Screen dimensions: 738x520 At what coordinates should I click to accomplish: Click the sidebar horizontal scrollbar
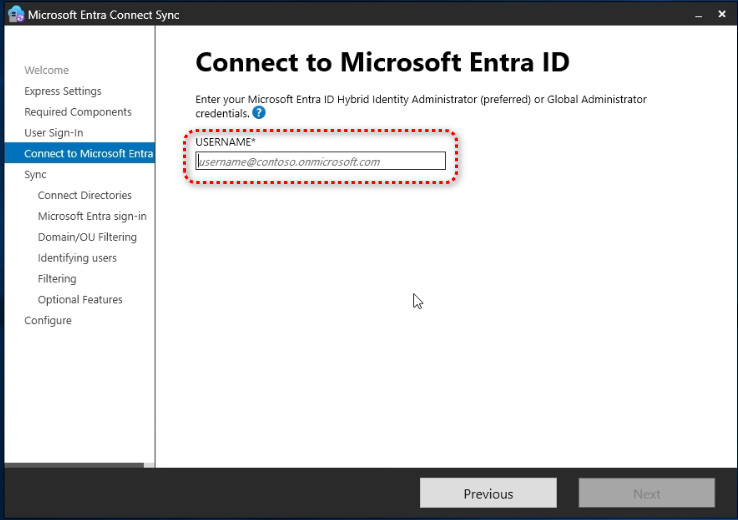pyautogui.click(x=75, y=464)
